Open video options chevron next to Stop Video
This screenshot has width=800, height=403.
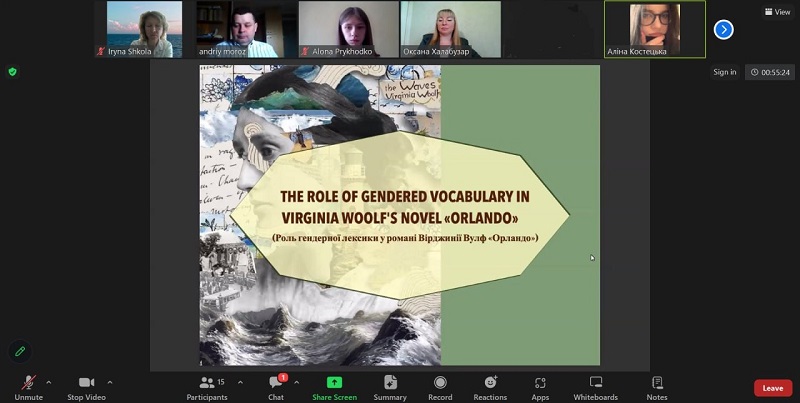click(110, 382)
